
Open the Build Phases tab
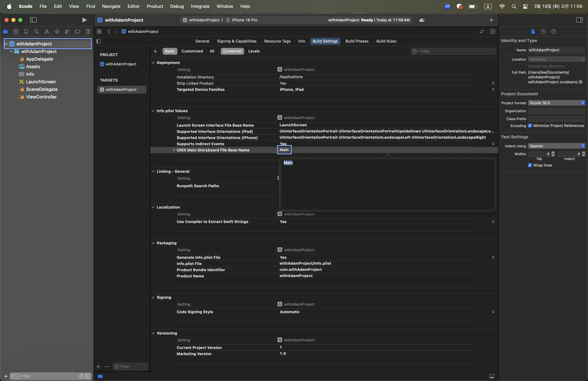pos(357,41)
